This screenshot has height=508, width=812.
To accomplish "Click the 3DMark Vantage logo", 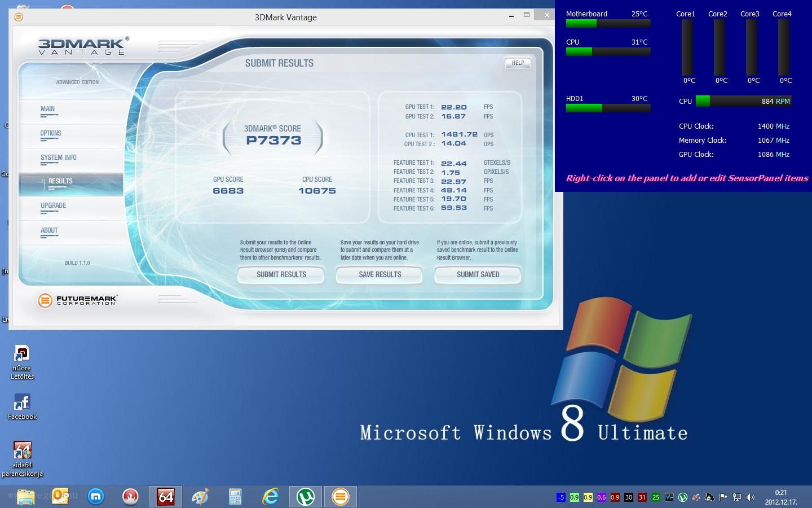I will (83, 46).
